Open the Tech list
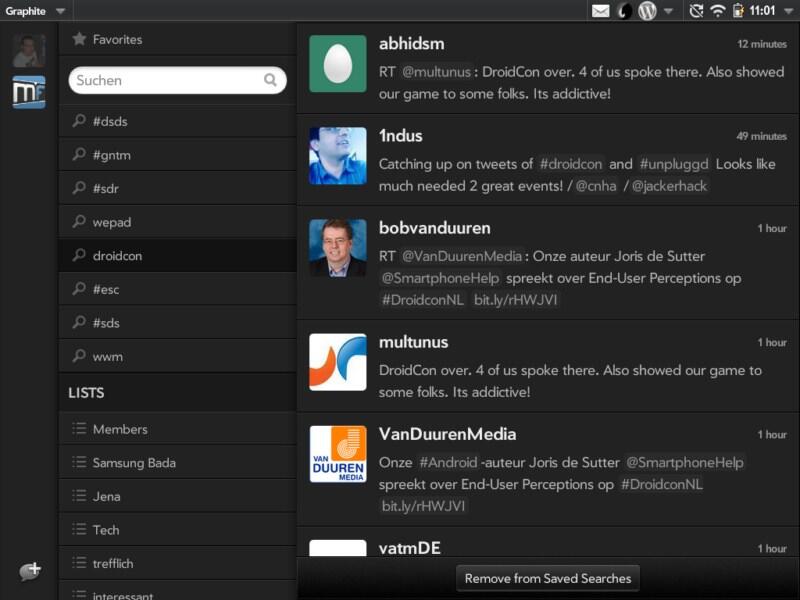The height and width of the screenshot is (600, 800). coord(178,530)
